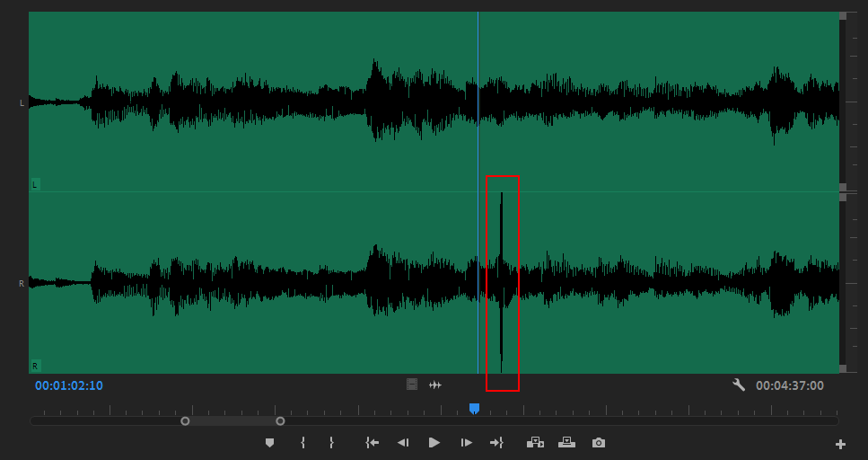Image resolution: width=868 pixels, height=460 pixels.
Task: Open the wrench Settings menu
Action: tap(739, 385)
